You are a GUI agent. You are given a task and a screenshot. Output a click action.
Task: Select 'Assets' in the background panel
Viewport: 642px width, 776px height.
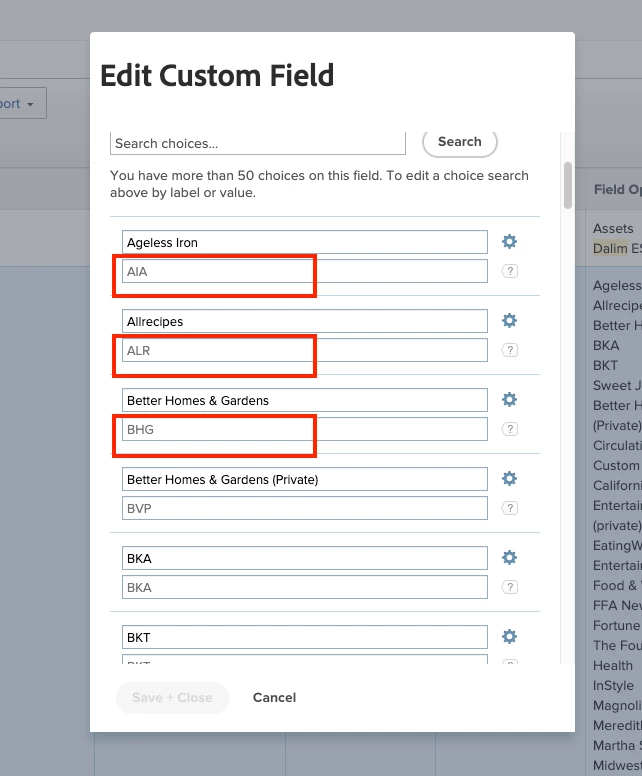pos(613,228)
